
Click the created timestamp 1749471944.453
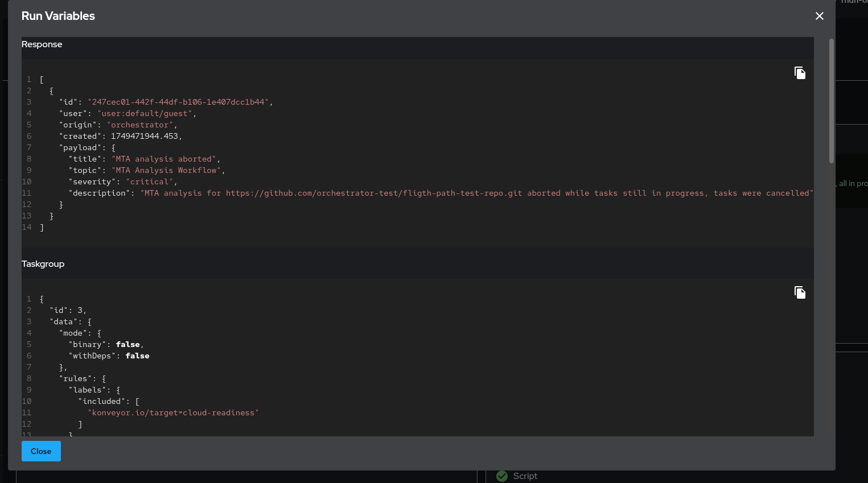tap(145, 137)
